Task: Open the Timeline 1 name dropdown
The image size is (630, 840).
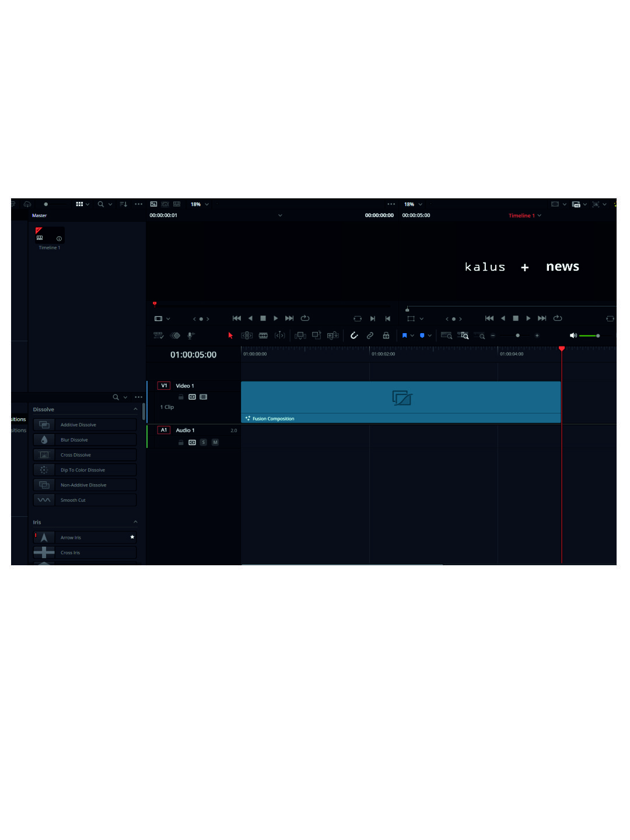Action: click(x=524, y=216)
